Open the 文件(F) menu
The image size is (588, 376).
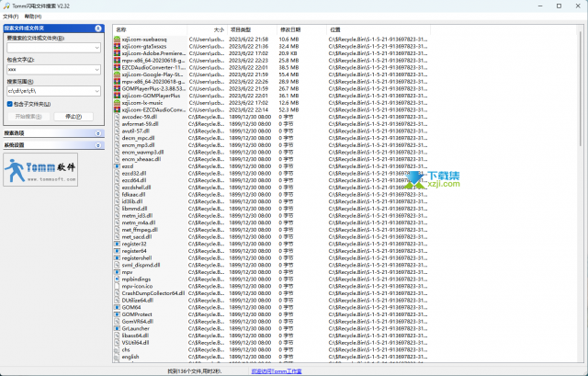point(10,17)
